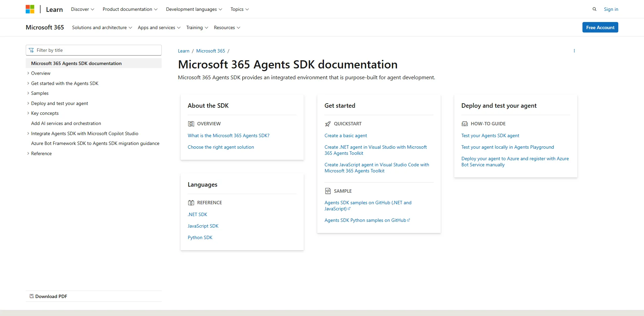Image resolution: width=644 pixels, height=316 pixels.
Task: Open search with the magnifier icon
Action: (594, 9)
